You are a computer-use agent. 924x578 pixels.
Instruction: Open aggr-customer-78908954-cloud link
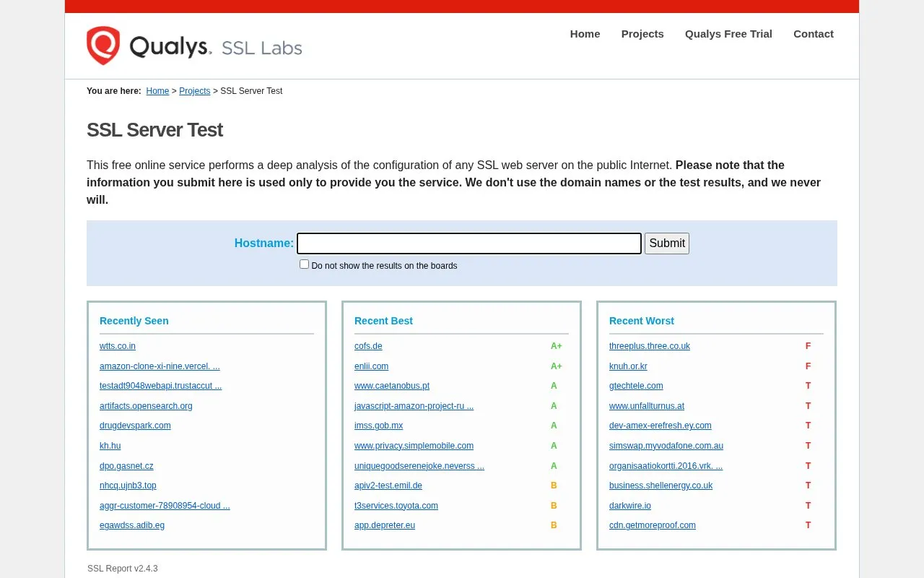[x=165, y=506]
